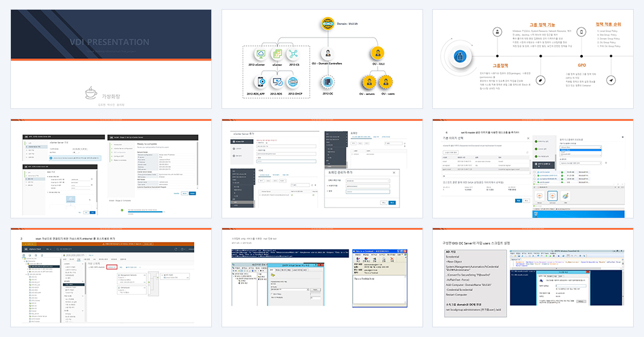The width and height of the screenshot is (644, 337).
Task: Click the 2012-DHCP globe icon
Action: coord(292,82)
